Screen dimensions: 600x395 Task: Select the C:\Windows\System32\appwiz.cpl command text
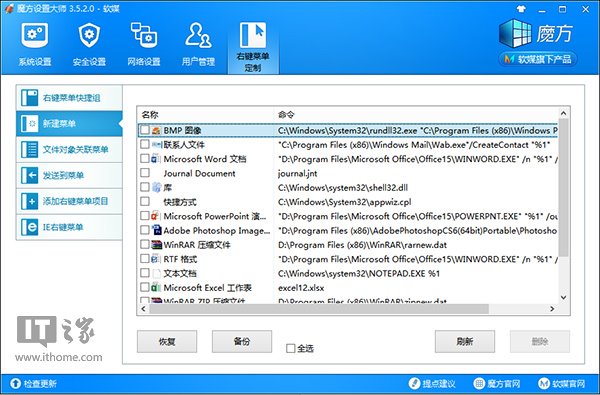coord(345,202)
